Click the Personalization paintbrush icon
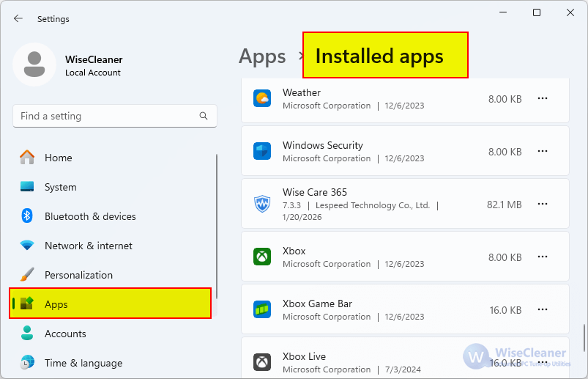This screenshot has width=588, height=379. 27,275
